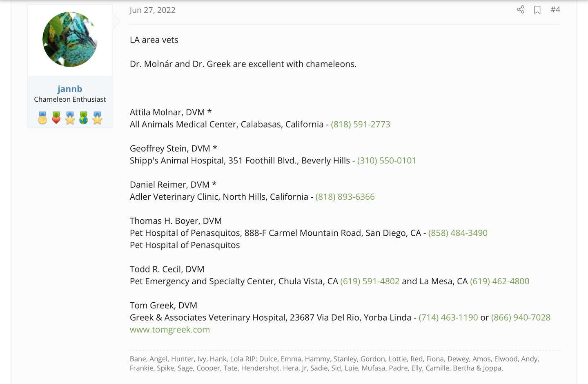This screenshot has height=384, width=588.
Task: Click the red heart medal badge
Action: click(x=56, y=118)
